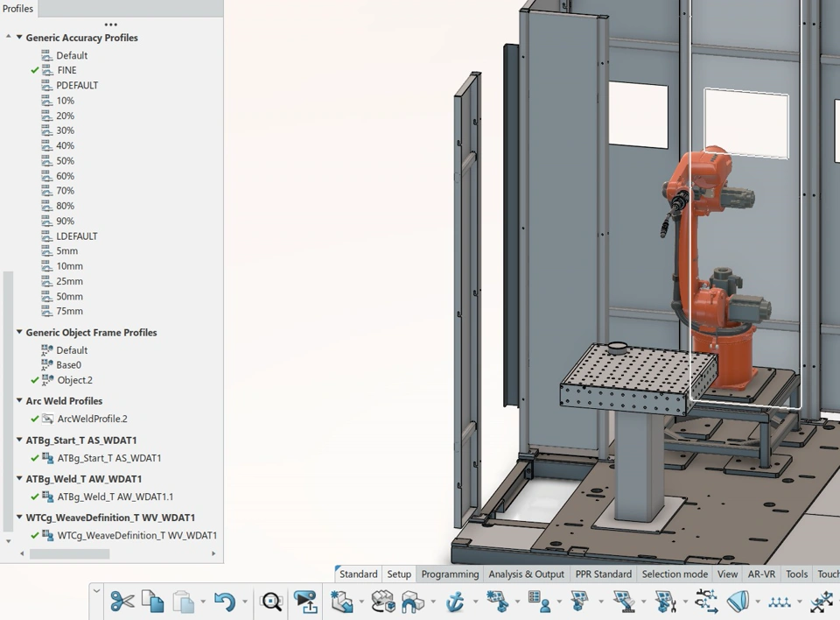This screenshot has width=840, height=620.
Task: Click the kinematic joints arrow icon
Action: tap(707, 602)
